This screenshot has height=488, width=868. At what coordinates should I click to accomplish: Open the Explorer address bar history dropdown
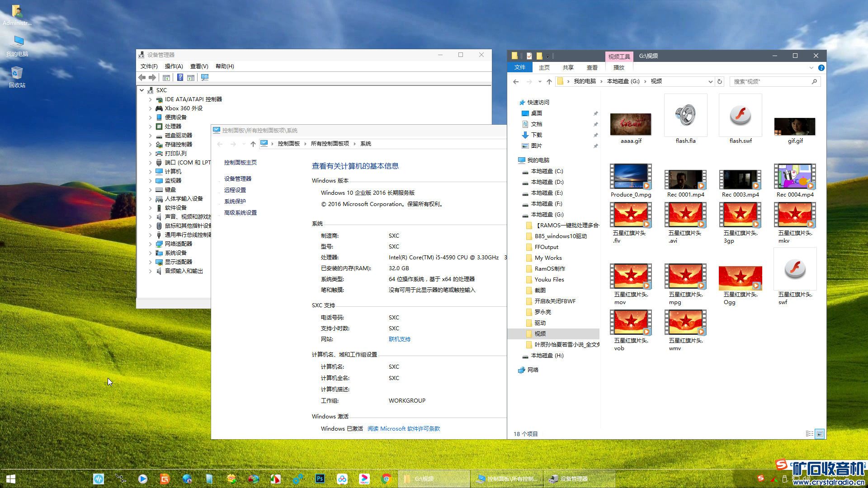(x=710, y=81)
